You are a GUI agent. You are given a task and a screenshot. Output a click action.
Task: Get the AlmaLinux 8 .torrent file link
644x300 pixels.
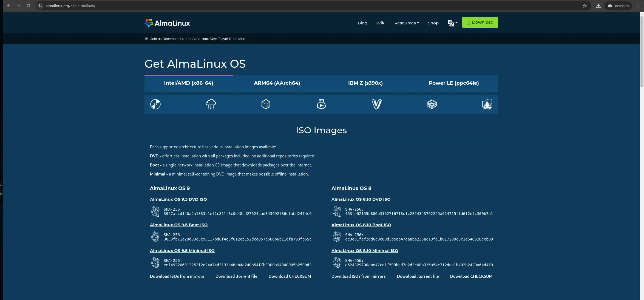click(418, 276)
